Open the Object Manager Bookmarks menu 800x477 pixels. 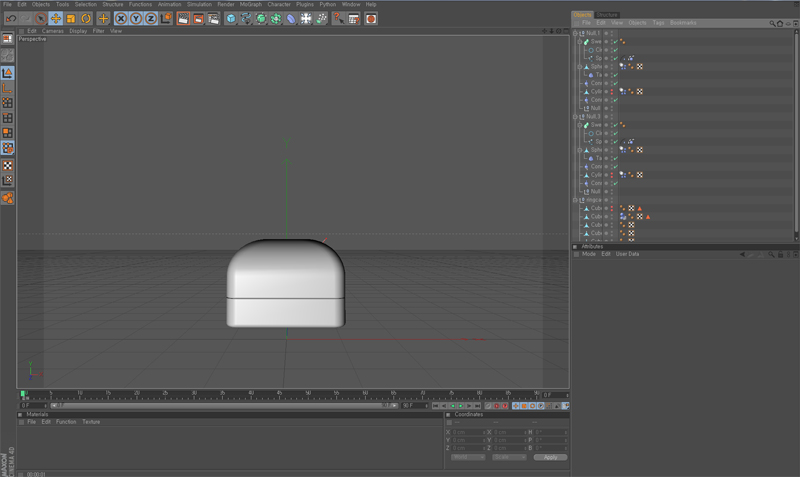click(x=683, y=23)
